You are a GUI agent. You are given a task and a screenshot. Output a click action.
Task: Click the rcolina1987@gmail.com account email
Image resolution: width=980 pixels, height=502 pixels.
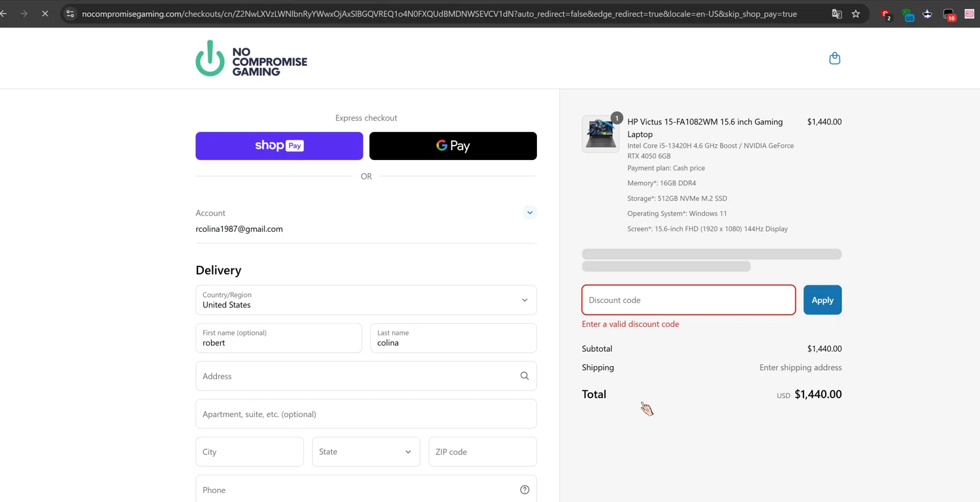coord(239,229)
